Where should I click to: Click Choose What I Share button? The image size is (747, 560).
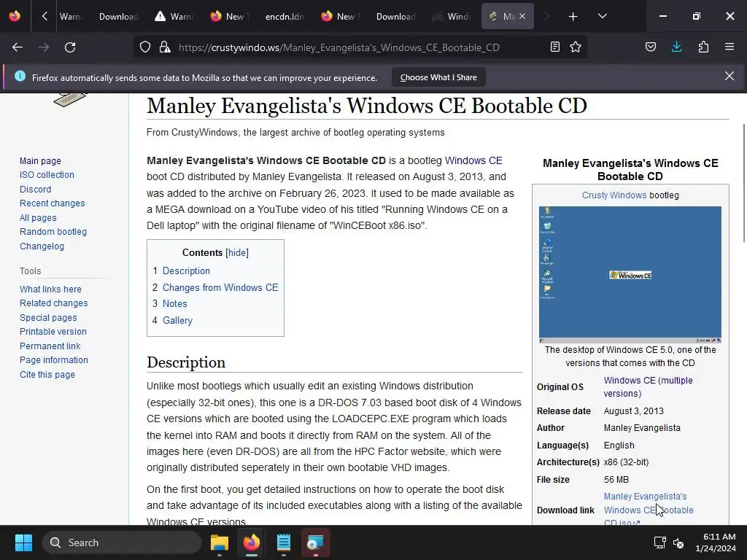pos(438,77)
